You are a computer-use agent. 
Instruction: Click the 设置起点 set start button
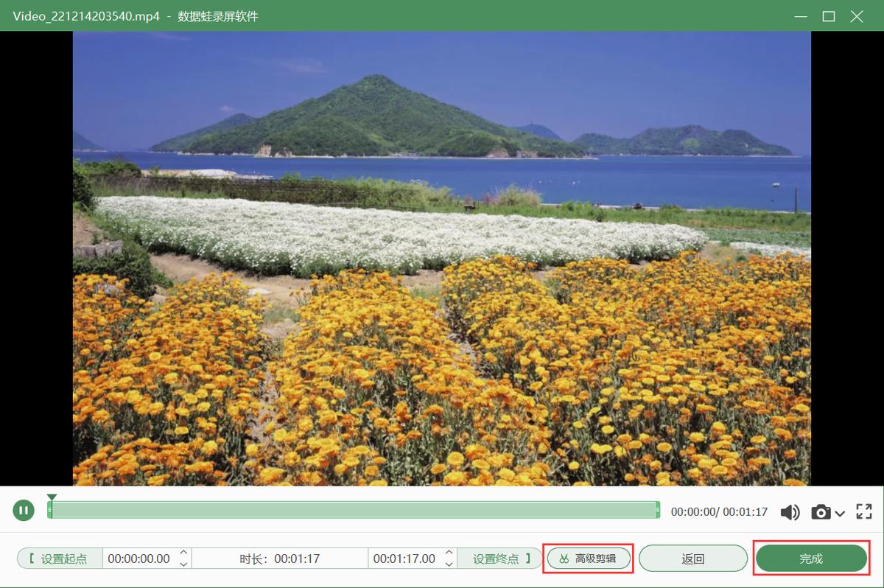click(x=59, y=558)
